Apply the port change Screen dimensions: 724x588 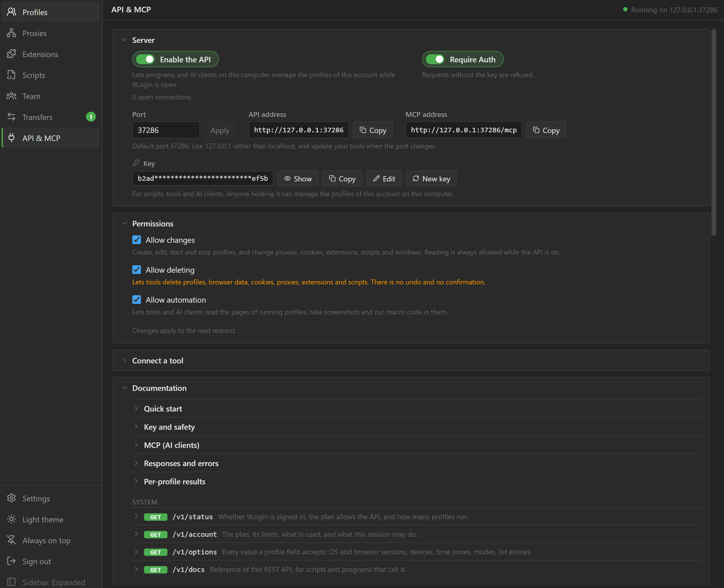[220, 130]
